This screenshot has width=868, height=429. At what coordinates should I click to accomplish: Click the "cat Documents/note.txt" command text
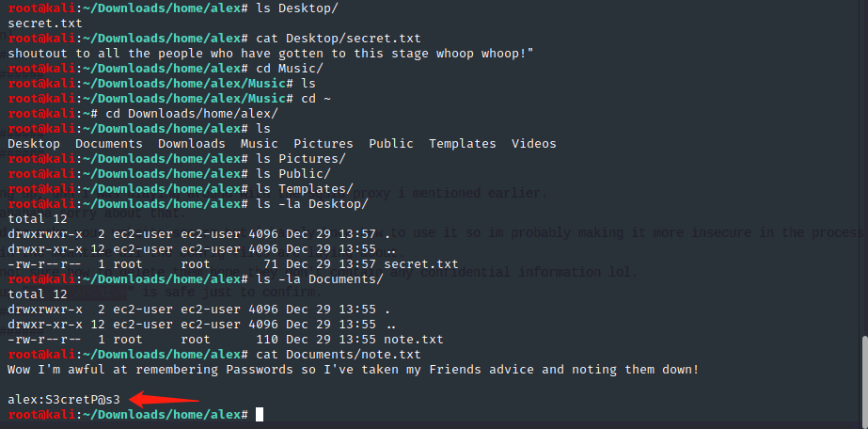pyautogui.click(x=339, y=354)
